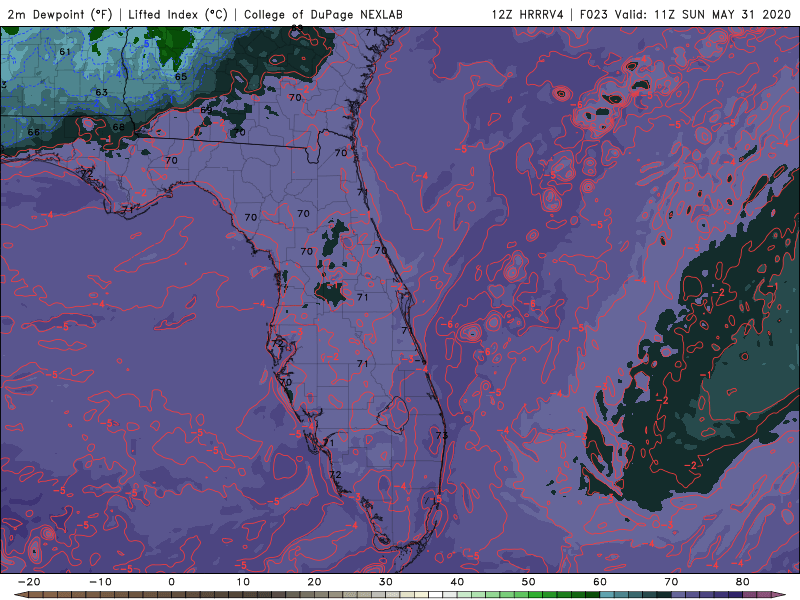Click the "12Z HRRRV4" model run label
Image resolution: width=800 pixels, height=600 pixels.
pyautogui.click(x=528, y=14)
